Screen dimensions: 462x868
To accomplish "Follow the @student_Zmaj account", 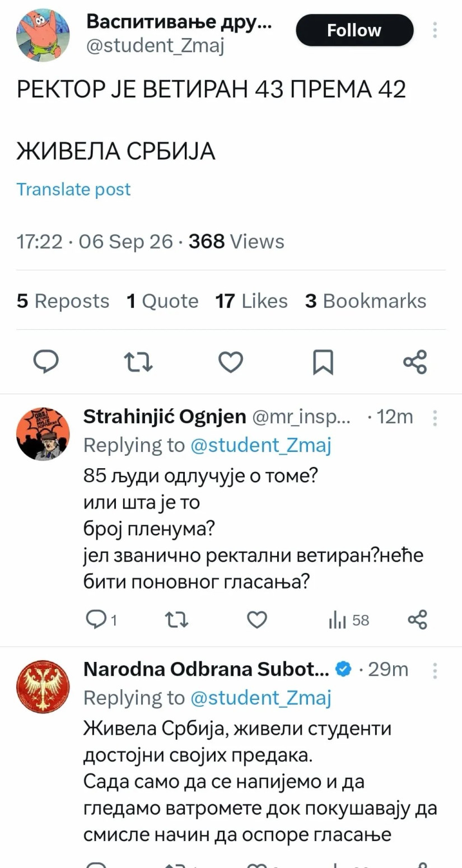I will point(354,30).
